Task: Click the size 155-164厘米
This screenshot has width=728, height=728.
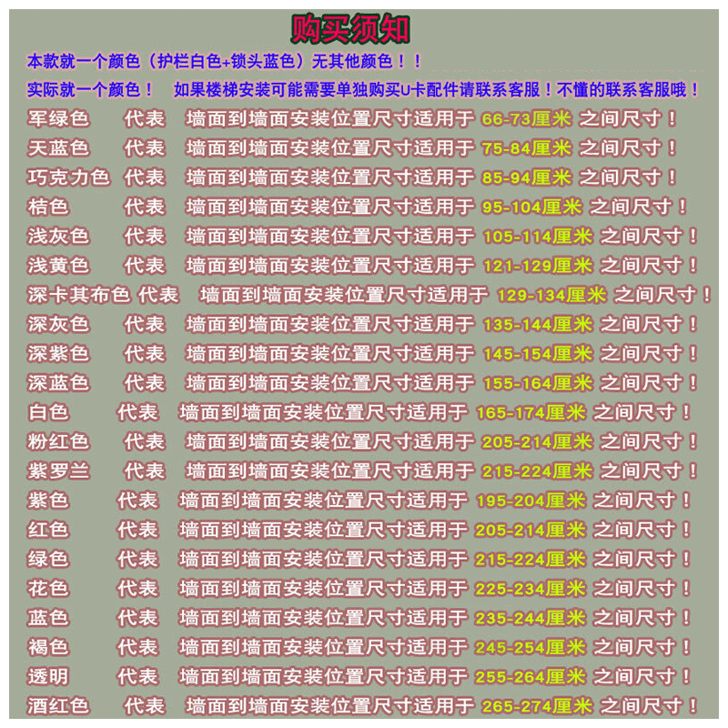Action: tap(538, 383)
